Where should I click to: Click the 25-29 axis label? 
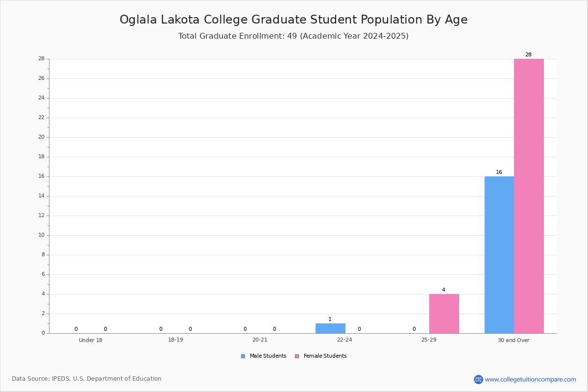pyautogui.click(x=429, y=340)
